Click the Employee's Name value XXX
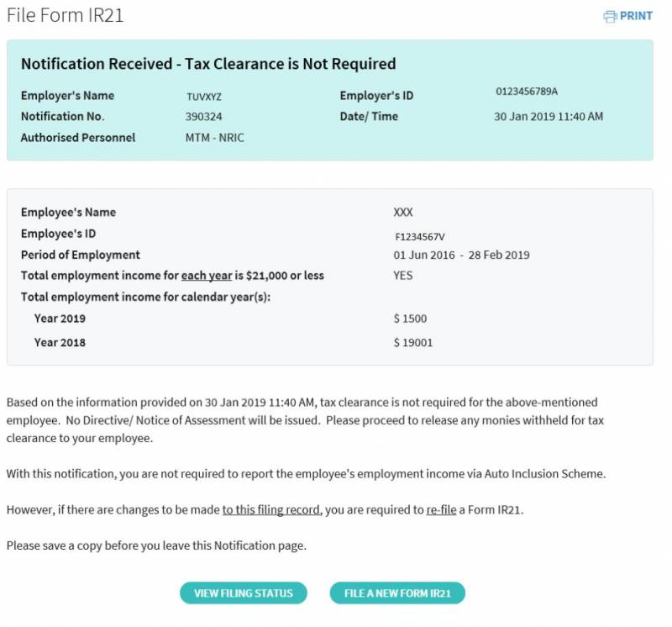The height and width of the screenshot is (627, 672). point(403,213)
